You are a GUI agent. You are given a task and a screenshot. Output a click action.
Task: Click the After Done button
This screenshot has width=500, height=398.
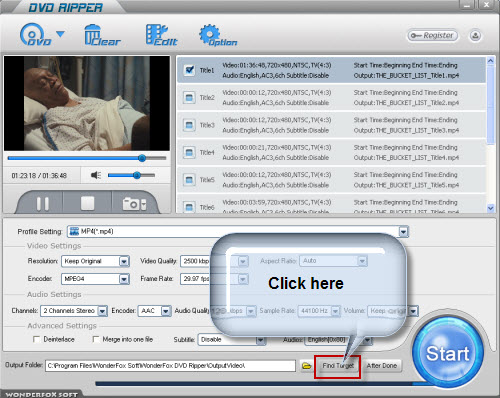pyautogui.click(x=382, y=366)
